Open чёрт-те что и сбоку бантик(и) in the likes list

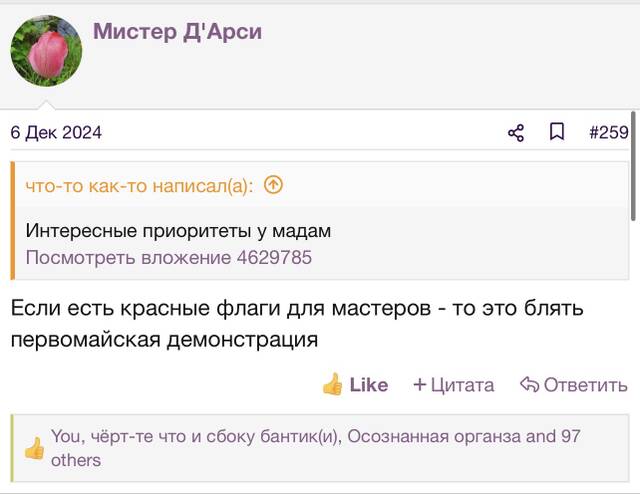point(216,436)
